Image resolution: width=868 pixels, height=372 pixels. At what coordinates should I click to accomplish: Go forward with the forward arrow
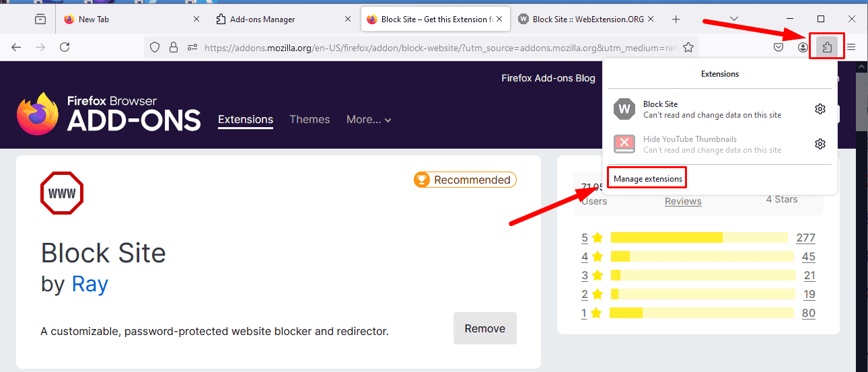(x=40, y=47)
